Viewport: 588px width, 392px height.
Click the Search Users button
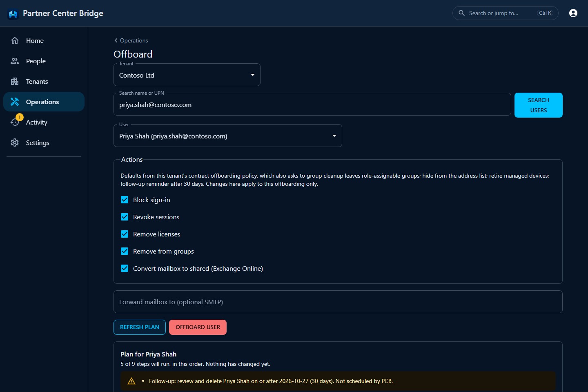(x=539, y=105)
